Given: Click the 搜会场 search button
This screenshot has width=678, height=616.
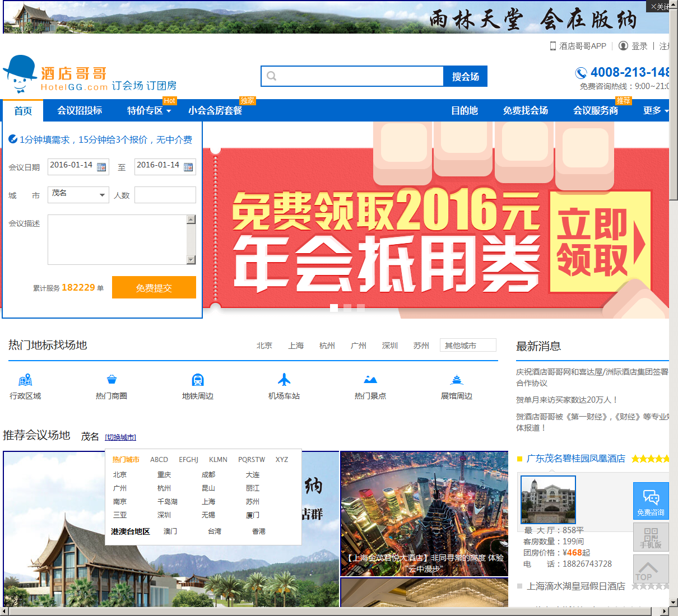Looking at the screenshot, I should (x=465, y=77).
